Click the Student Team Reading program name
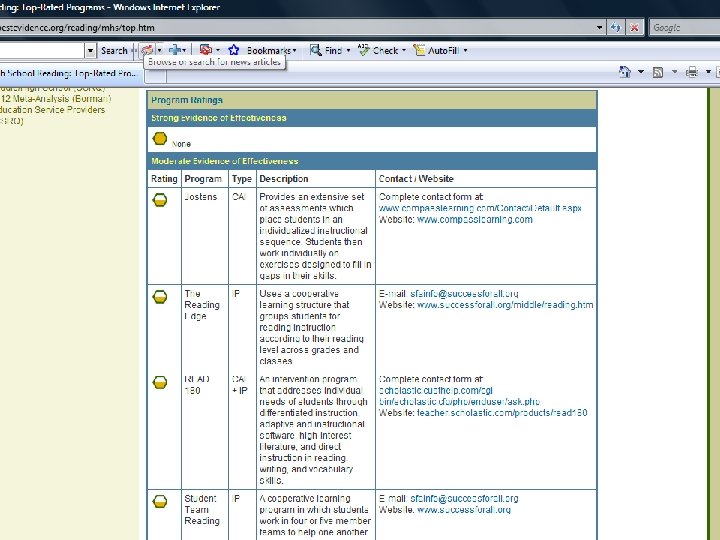The height and width of the screenshot is (540, 720). [202, 510]
